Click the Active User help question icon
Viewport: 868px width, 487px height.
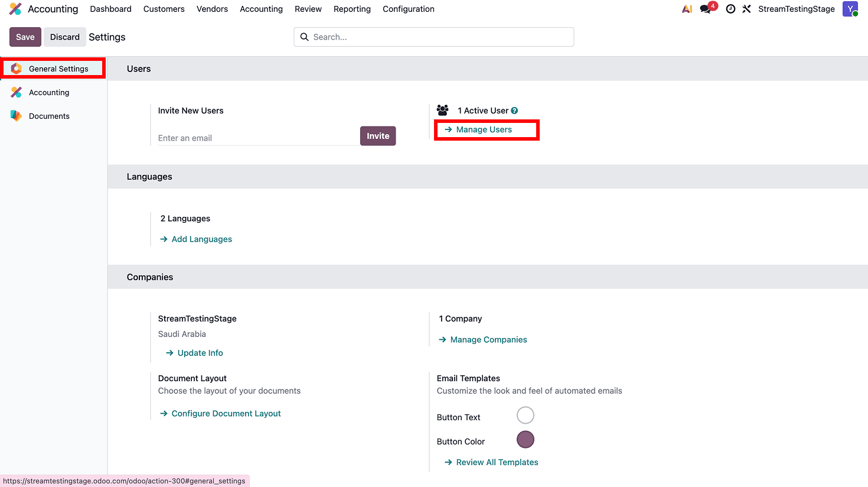(514, 111)
